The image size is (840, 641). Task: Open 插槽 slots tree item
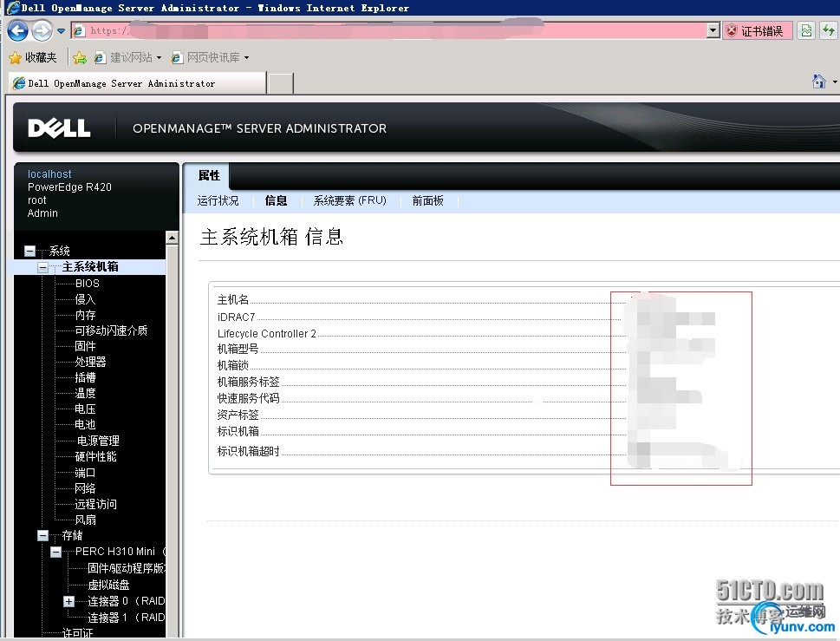click(85, 377)
